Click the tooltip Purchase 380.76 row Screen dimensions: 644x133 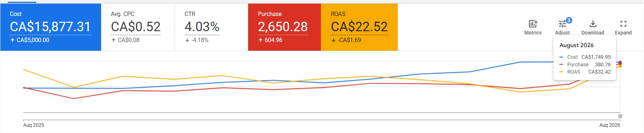(x=585, y=65)
